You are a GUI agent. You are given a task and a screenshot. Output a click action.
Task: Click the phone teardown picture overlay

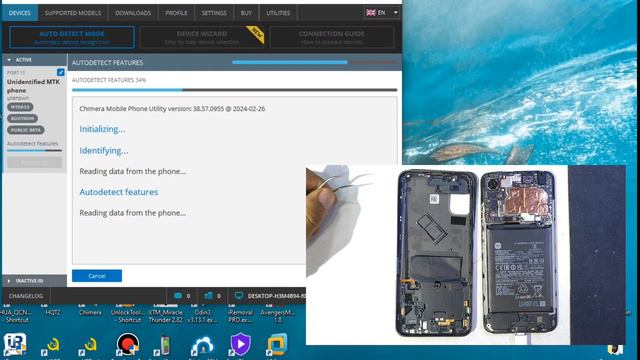point(465,255)
